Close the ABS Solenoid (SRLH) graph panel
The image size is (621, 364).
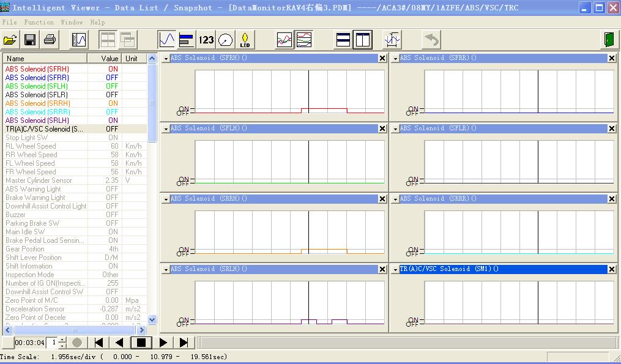coord(382,269)
